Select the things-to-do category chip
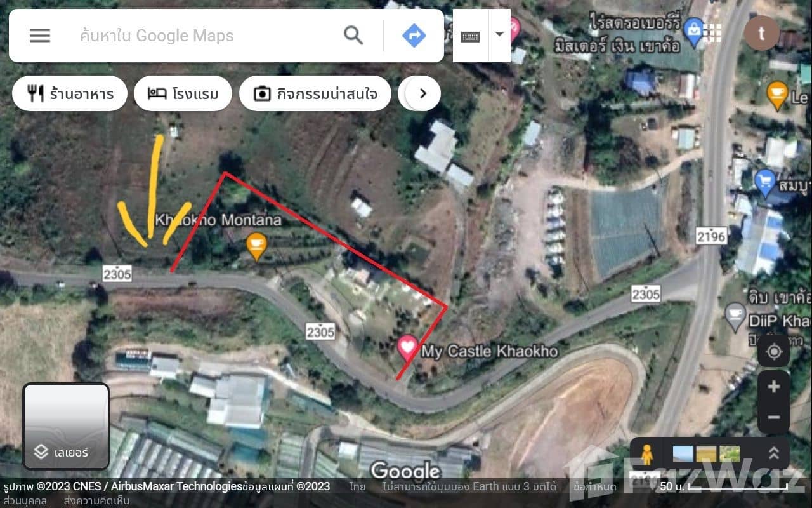 coord(315,94)
